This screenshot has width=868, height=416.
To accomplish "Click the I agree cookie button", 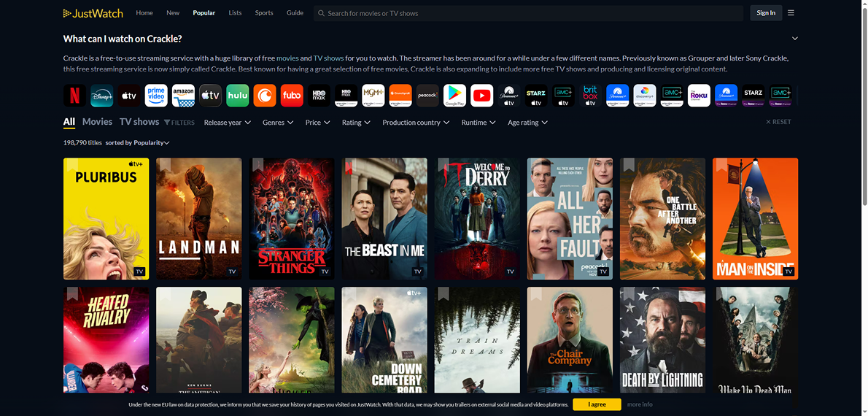I will pos(597,404).
